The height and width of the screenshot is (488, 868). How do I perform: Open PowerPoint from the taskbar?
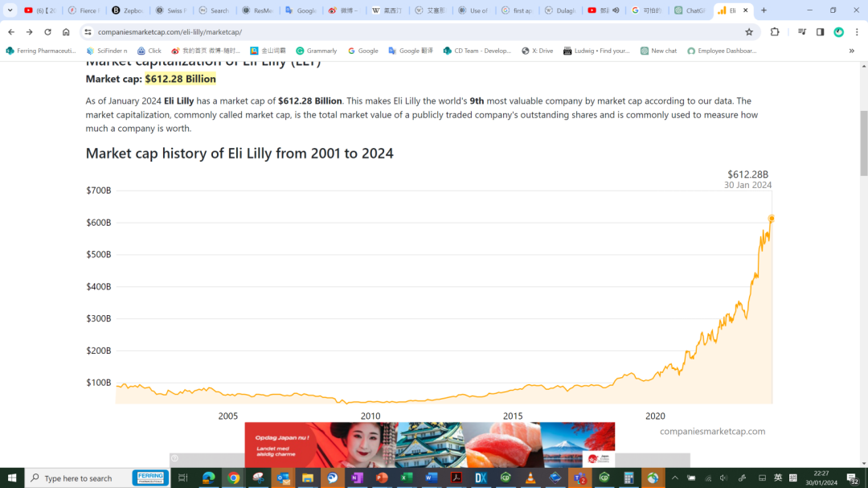tap(382, 478)
